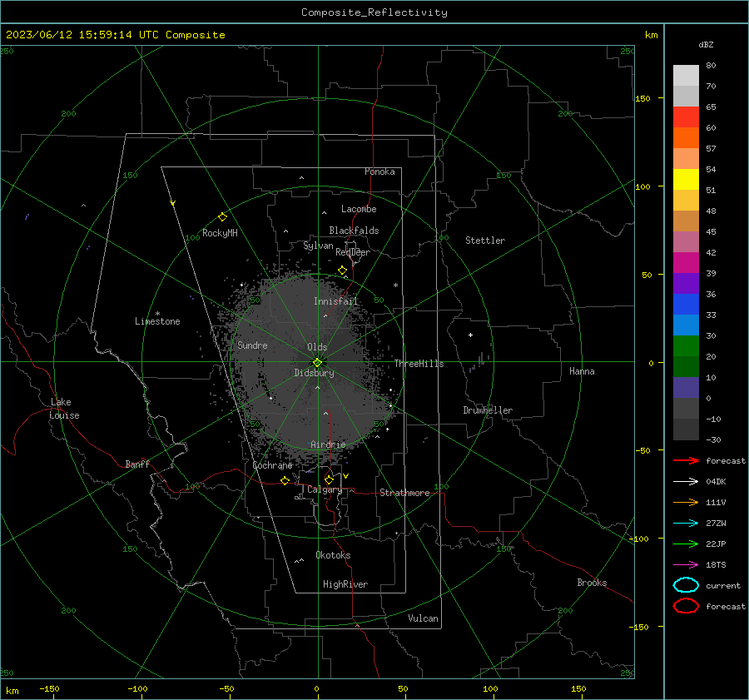Click the Olds label near radar center

click(x=317, y=347)
